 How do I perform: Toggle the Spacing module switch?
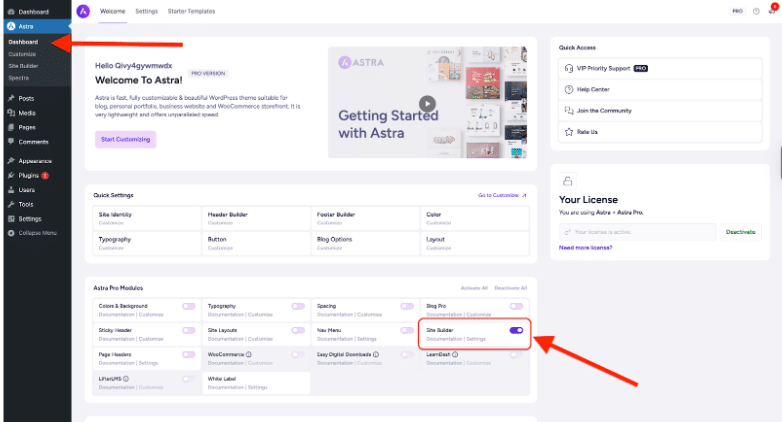coord(407,306)
